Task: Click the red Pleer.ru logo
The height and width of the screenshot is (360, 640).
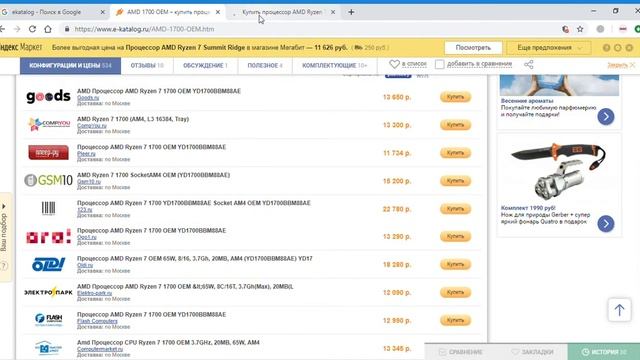Action: pos(48,153)
